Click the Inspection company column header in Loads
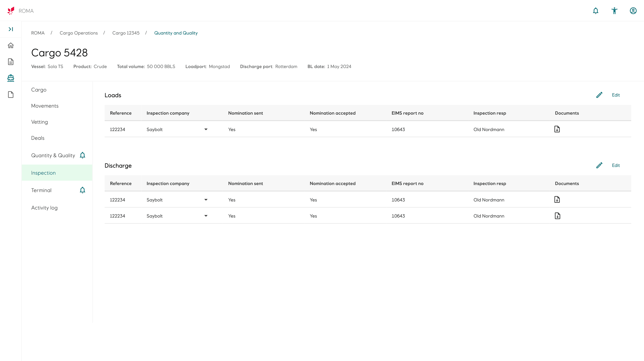The height and width of the screenshot is (361, 644). click(168, 113)
